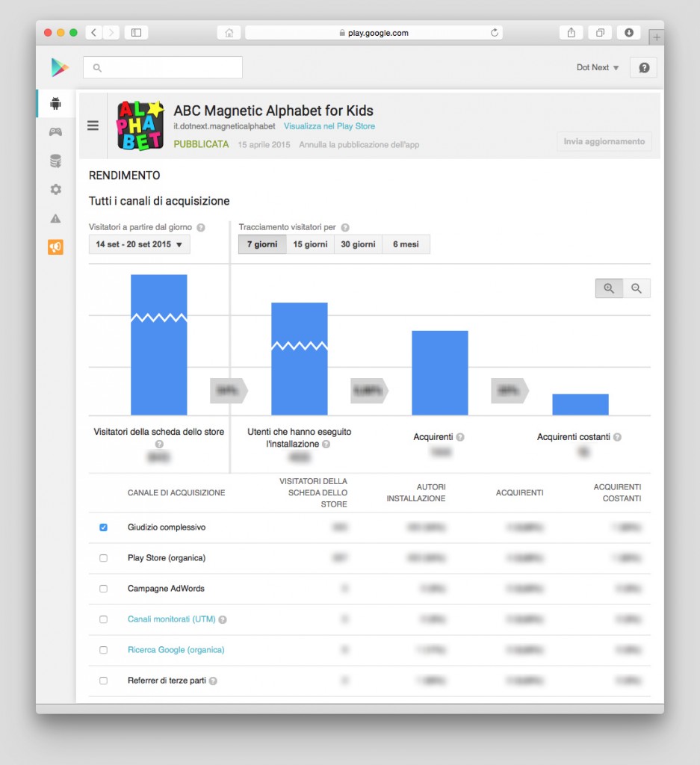Screen dimensions: 700x765
Task: Click the Google Play logo
Action: (60, 67)
